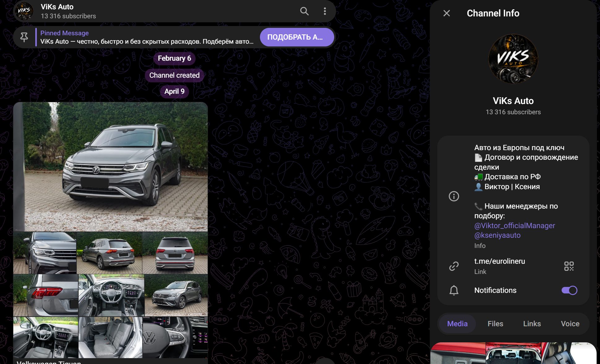The image size is (600, 364).
Task: Open the small front-angle Tiguan photo
Action: tap(176, 295)
